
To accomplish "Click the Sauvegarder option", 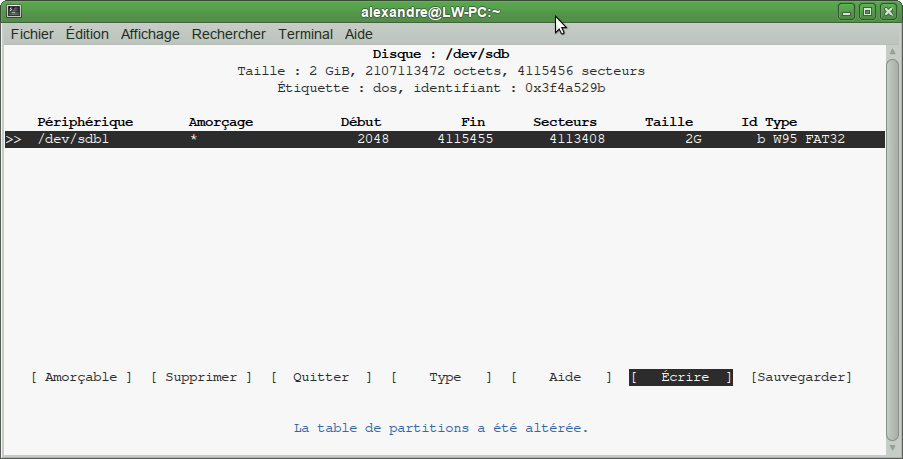I will point(801,377).
